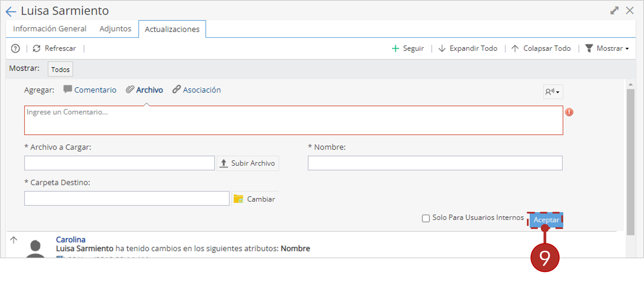Open the Información General tab

50,29
